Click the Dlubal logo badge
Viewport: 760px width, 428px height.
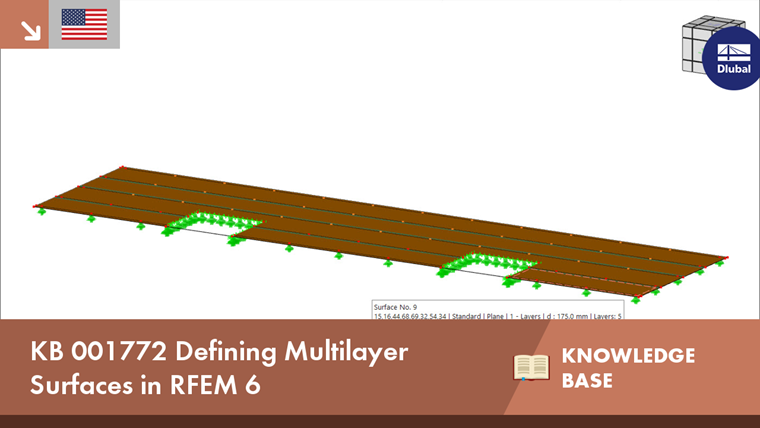pos(732,59)
